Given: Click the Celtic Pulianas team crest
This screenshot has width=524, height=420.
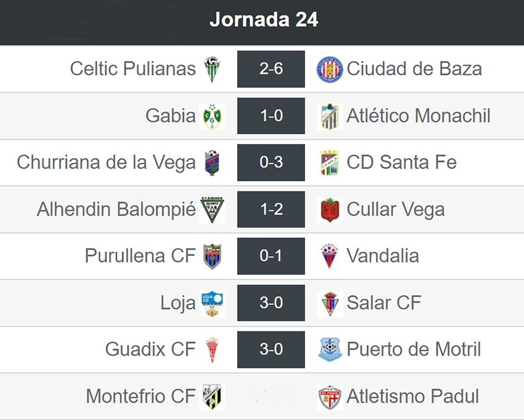Looking at the screenshot, I should coord(212,69).
